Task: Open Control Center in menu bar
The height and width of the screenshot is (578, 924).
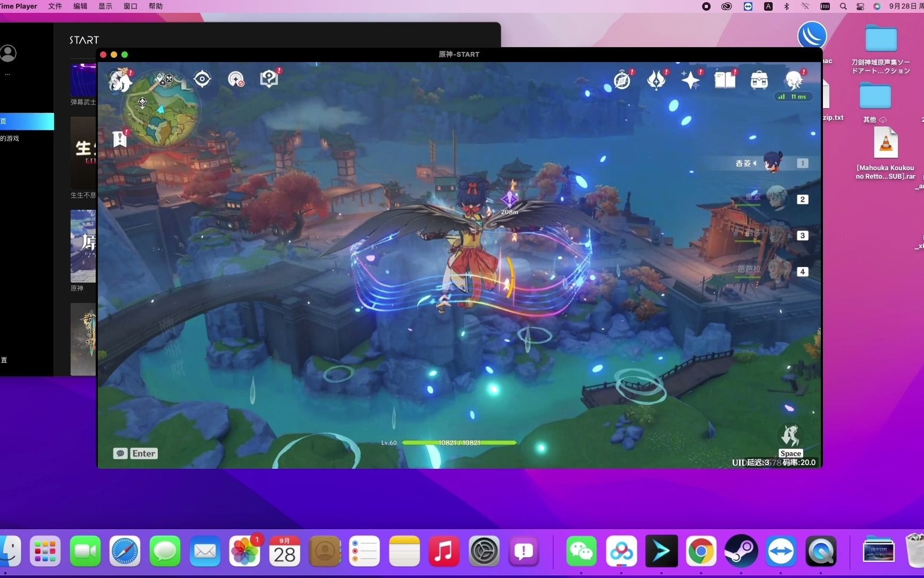Action: coord(860,6)
